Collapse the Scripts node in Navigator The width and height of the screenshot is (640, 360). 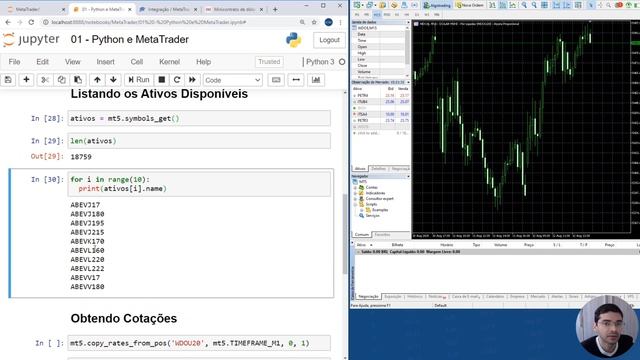coord(355,204)
